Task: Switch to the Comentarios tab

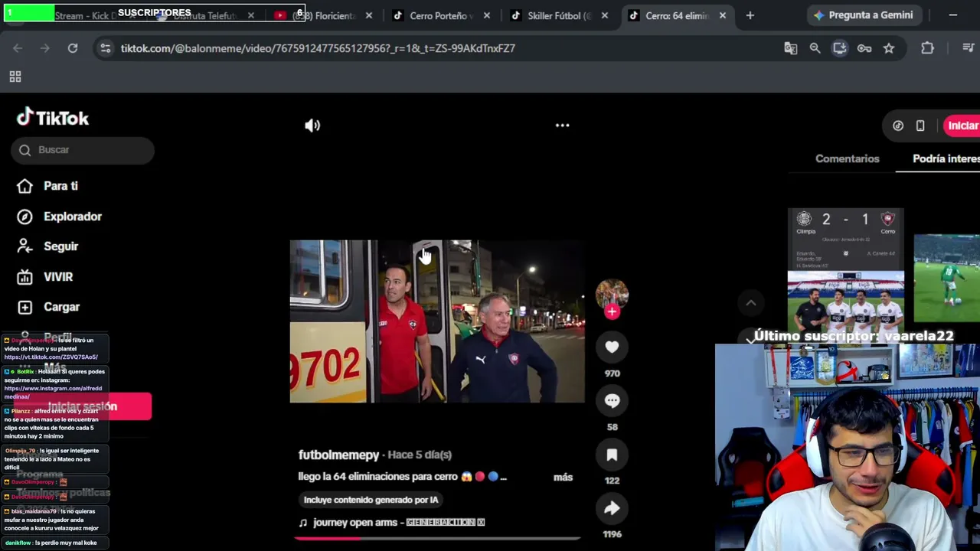Action: click(847, 158)
